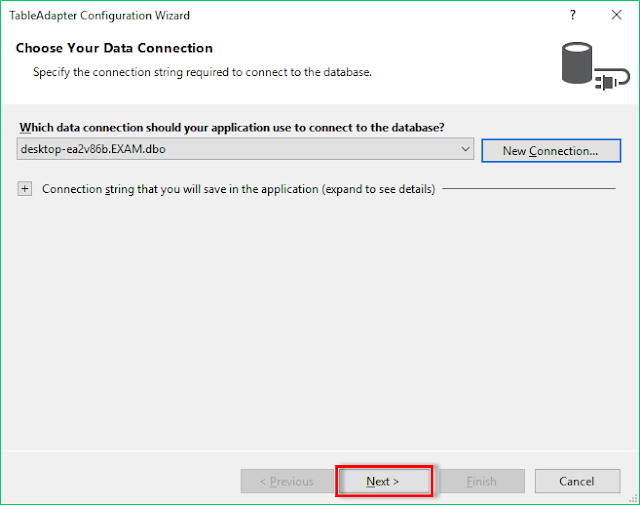
Task: Close the TableAdapter Configuration Wizard window
Action: [x=615, y=16]
